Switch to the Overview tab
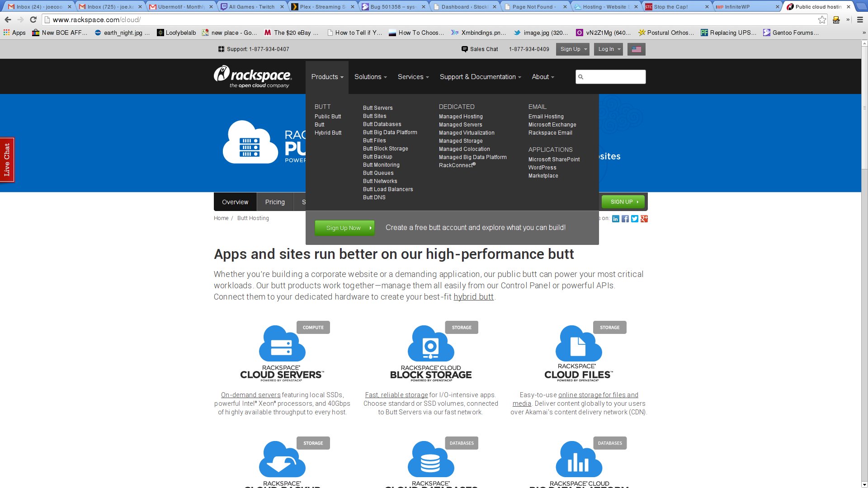 [x=235, y=202]
